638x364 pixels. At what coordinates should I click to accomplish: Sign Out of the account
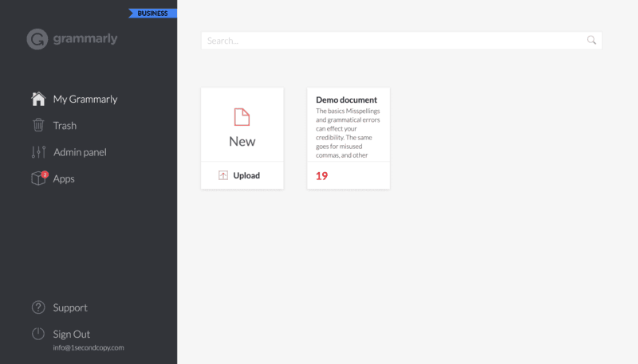click(x=72, y=334)
